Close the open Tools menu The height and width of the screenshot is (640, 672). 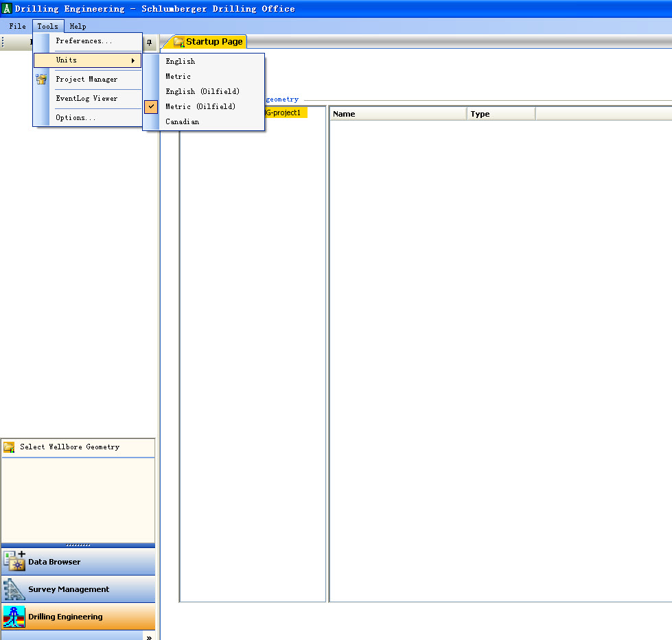(x=47, y=26)
